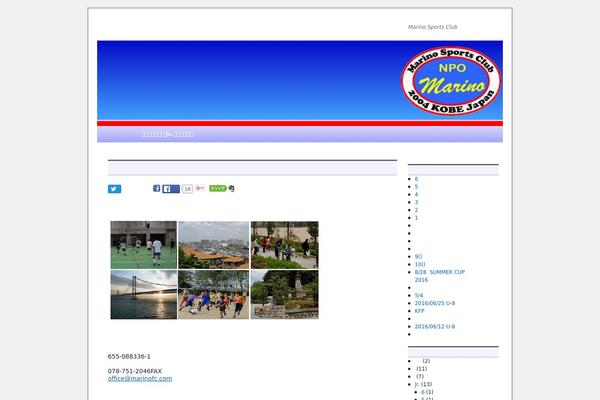Screen dimensions: 600x400
Task: Click the children playing soccer photo
Action: click(x=214, y=295)
